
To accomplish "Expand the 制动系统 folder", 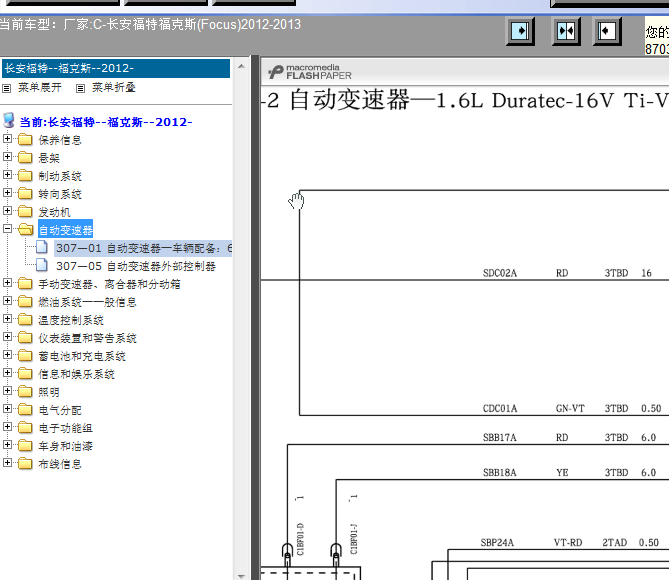I will 7,175.
